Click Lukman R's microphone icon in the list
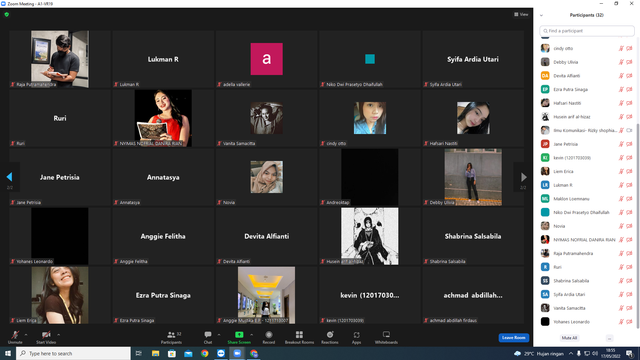The width and height of the screenshot is (640, 360). point(621,185)
